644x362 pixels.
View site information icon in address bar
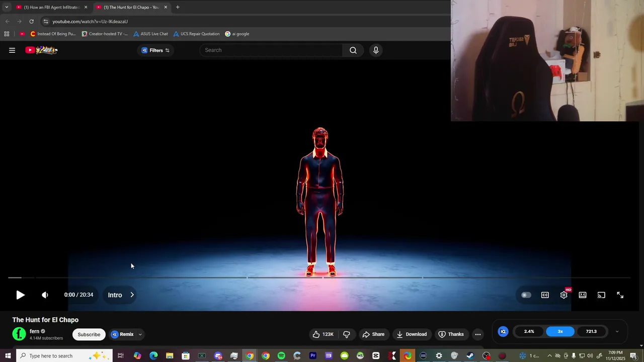click(x=46, y=22)
